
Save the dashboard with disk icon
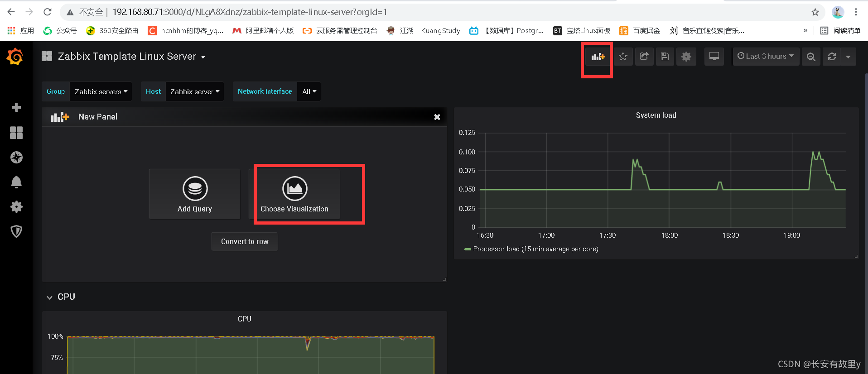[665, 57]
